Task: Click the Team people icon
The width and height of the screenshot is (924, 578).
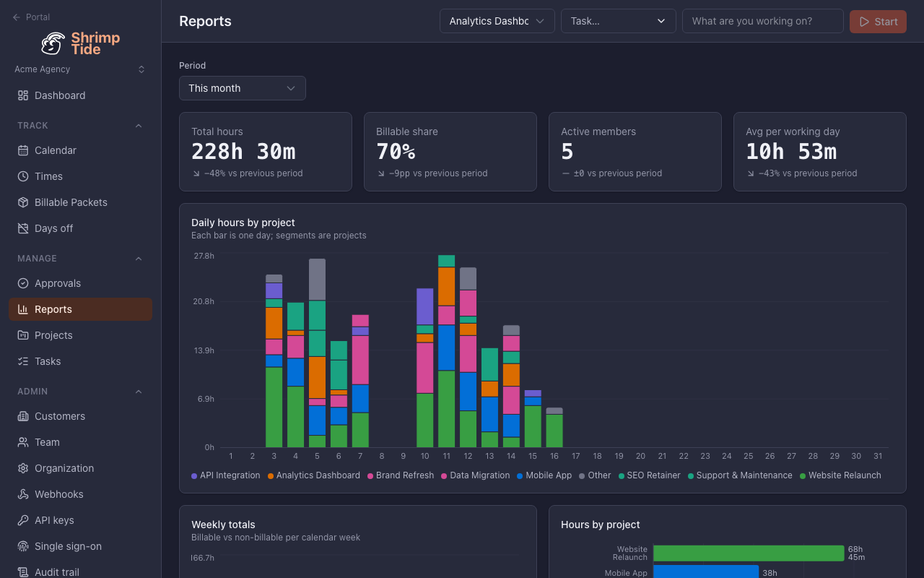Action: (23, 442)
